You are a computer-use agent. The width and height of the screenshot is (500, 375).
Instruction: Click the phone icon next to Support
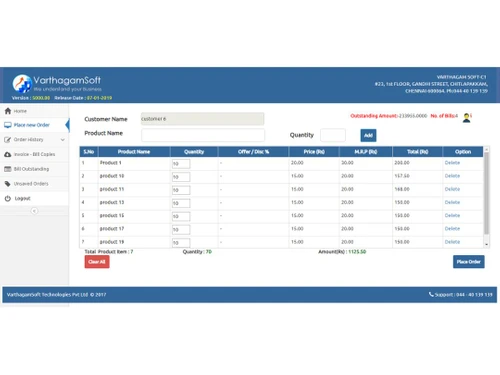click(x=431, y=294)
